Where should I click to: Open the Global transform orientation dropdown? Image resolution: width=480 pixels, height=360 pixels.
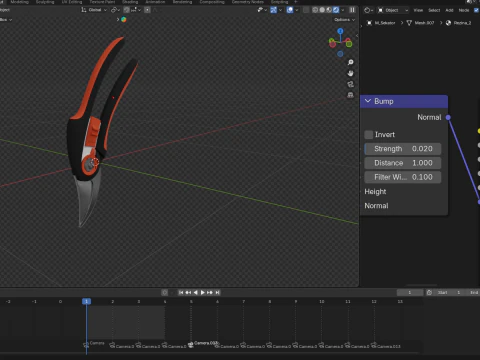94,10
